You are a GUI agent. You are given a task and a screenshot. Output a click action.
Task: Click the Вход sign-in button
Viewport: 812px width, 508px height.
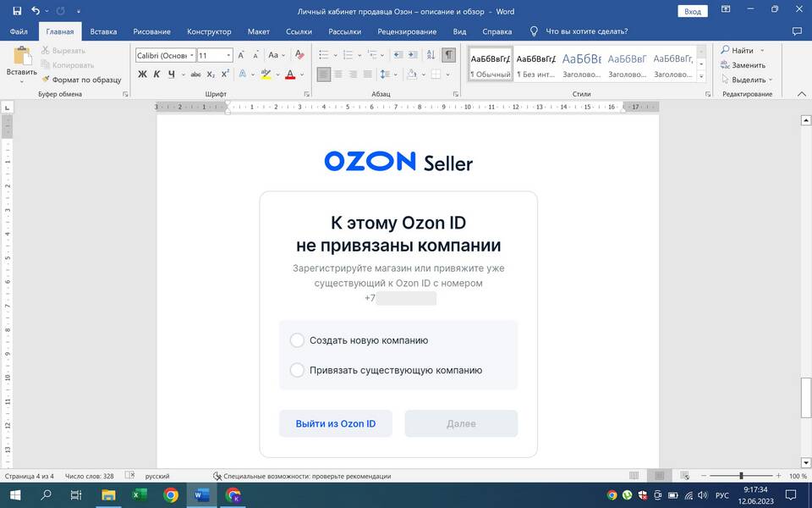(x=692, y=11)
